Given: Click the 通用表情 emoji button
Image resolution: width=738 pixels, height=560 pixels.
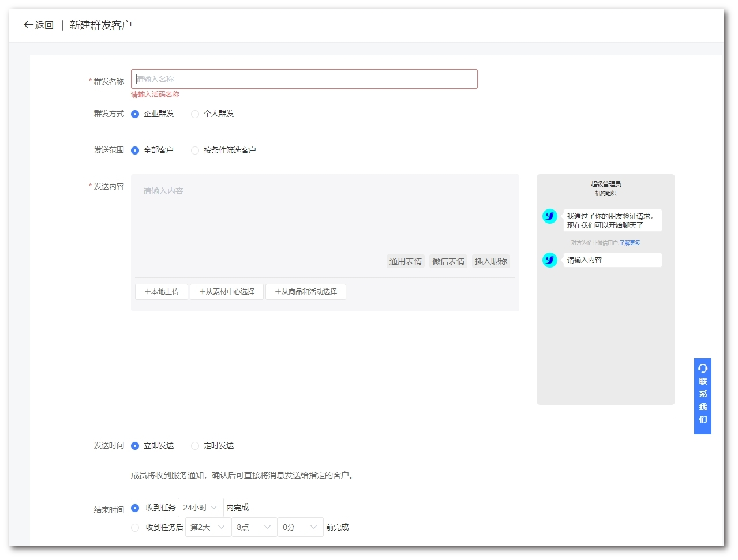Looking at the screenshot, I should (405, 261).
